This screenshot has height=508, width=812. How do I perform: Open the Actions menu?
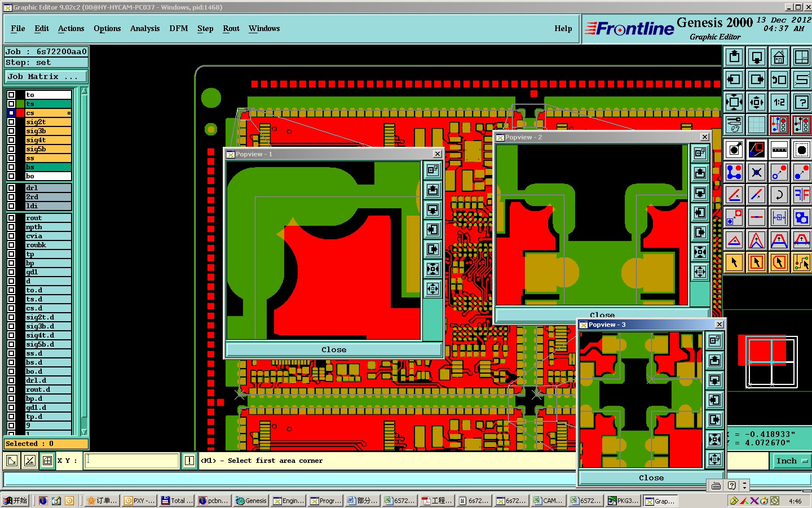tap(71, 28)
